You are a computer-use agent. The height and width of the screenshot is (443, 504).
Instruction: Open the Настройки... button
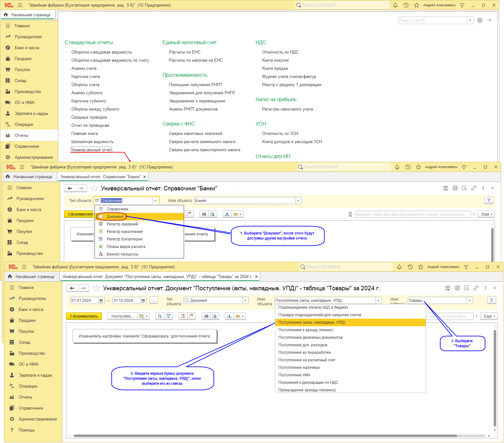tap(122, 316)
